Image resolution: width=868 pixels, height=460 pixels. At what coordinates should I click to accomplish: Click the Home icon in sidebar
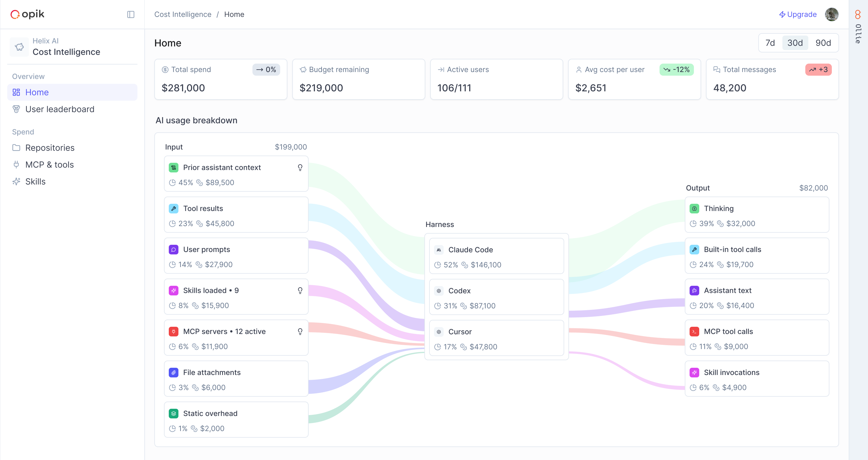[16, 92]
